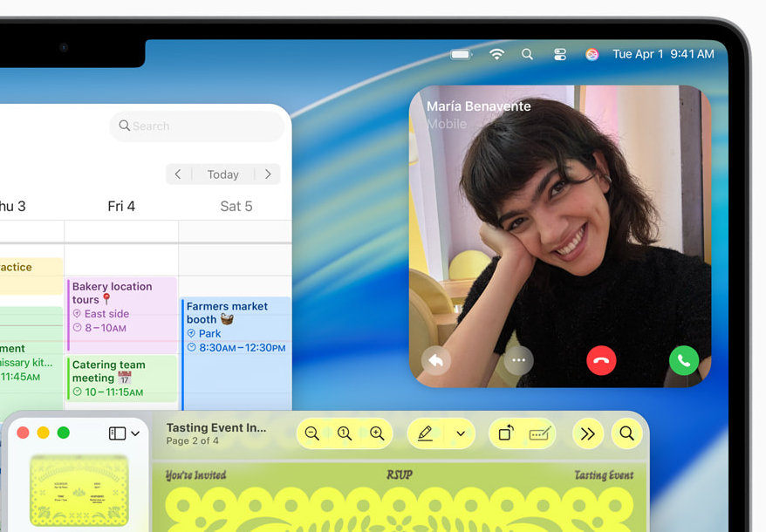Click the rotate page icon
The width and height of the screenshot is (766, 532).
point(506,433)
